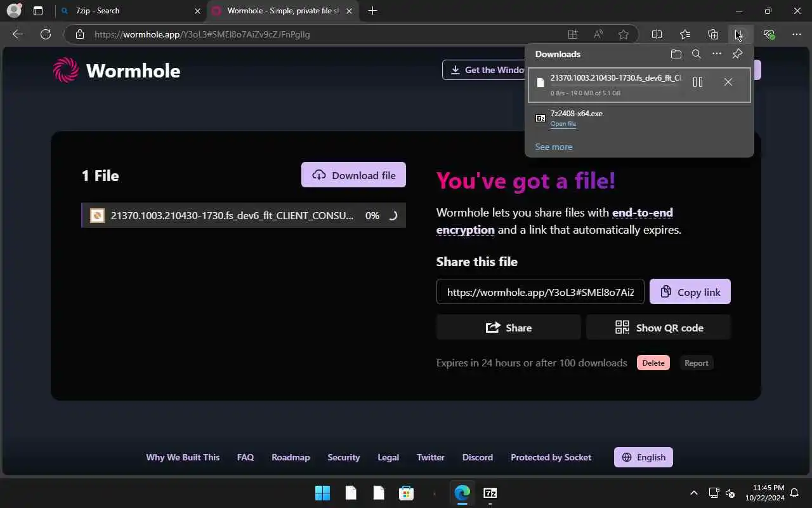Image resolution: width=812 pixels, height=508 pixels.
Task: Open the English language dropdown
Action: coord(643,457)
